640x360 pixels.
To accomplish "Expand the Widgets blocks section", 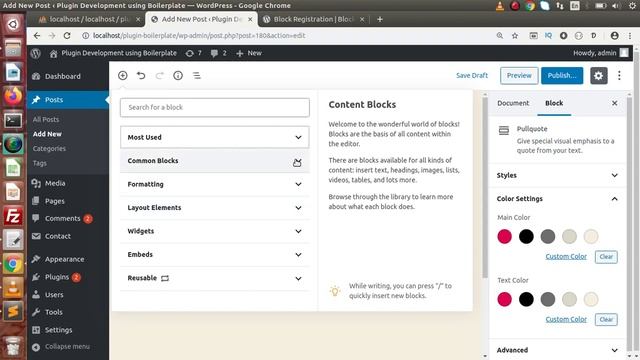I will pos(215,231).
